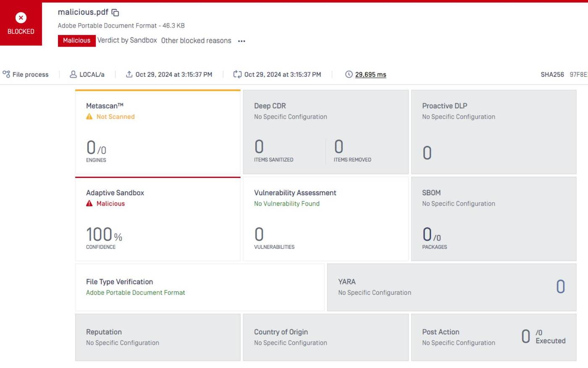
Task: Open the Adaptive Sandbox result card
Action: pyautogui.click(x=157, y=219)
